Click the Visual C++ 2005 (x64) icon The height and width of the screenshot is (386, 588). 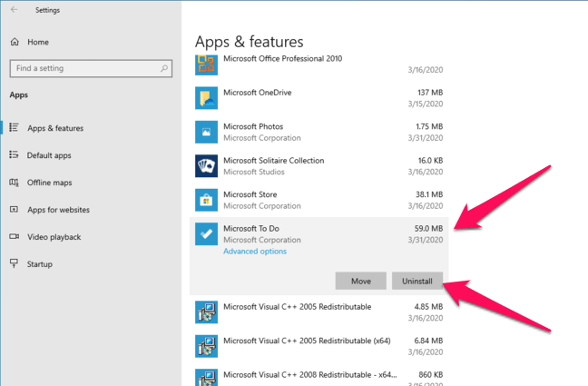tap(206, 346)
